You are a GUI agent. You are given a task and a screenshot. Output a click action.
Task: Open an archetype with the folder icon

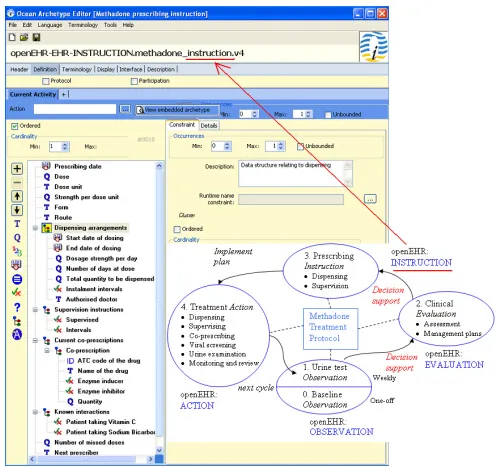[24, 37]
